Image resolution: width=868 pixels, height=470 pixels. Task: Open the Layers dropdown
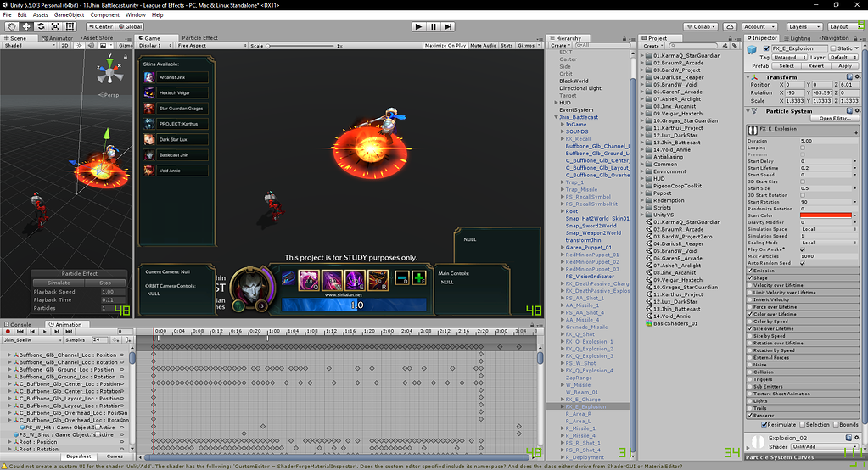(804, 26)
